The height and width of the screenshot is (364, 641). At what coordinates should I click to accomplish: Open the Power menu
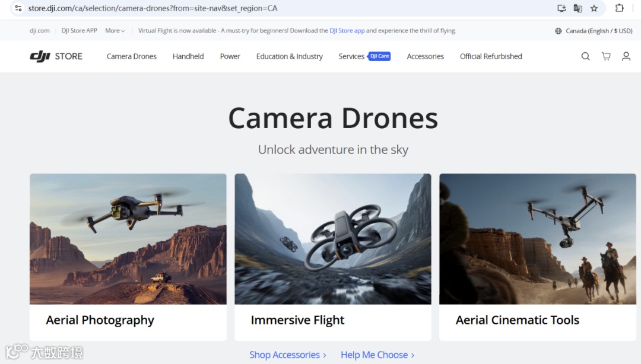tap(230, 56)
